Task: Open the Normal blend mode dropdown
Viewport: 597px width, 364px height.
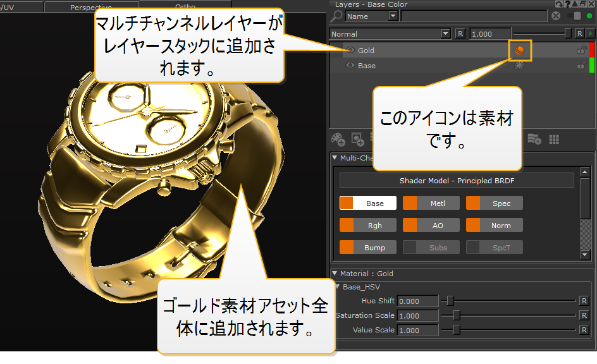Action: coord(446,33)
